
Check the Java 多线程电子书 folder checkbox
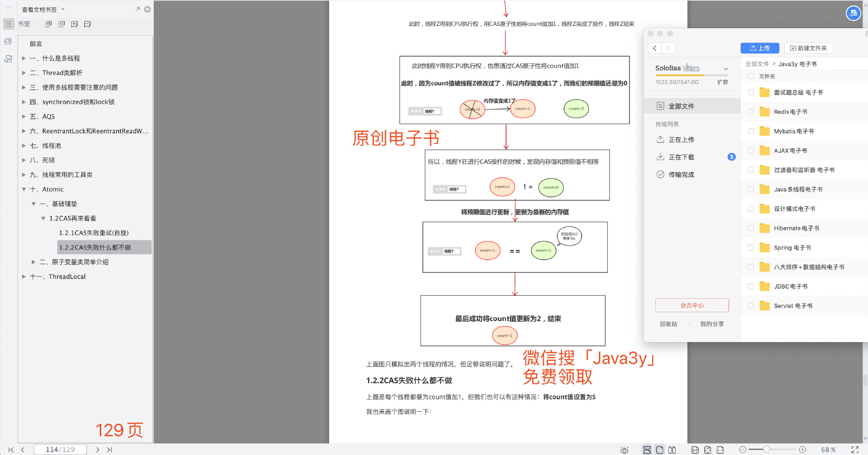751,189
